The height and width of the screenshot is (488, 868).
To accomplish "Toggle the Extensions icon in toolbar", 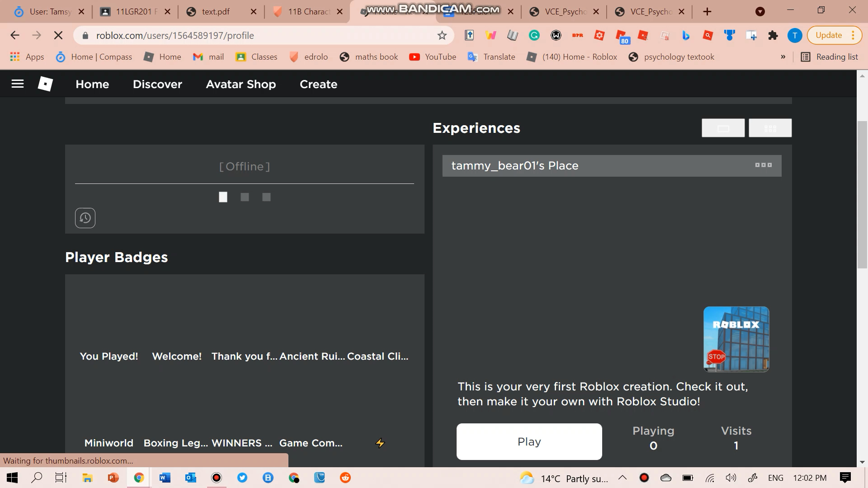I will coord(773,35).
